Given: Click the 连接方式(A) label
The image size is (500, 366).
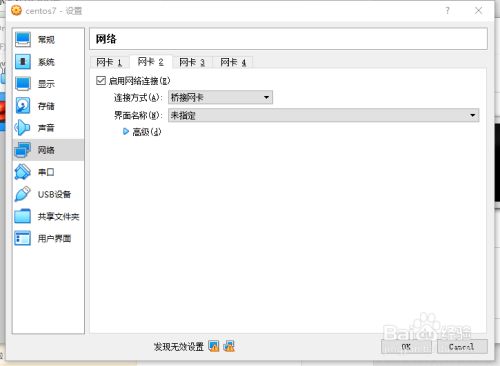Looking at the screenshot, I should 138,97.
